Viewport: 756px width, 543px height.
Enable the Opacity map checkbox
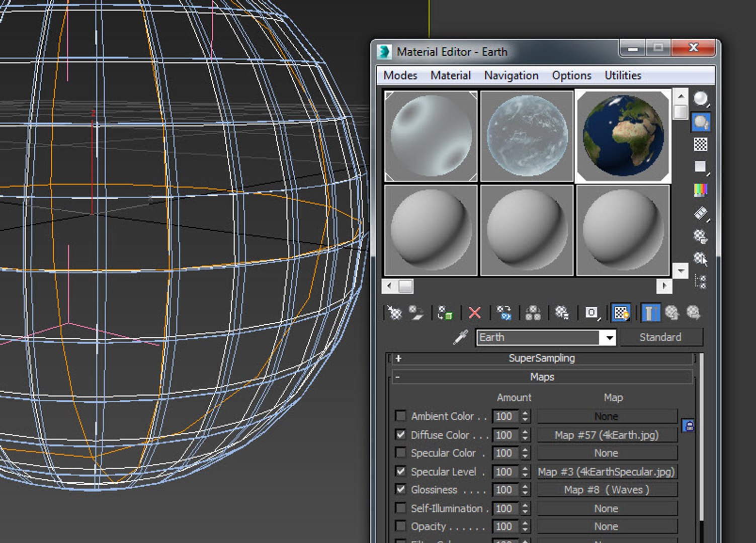pos(401,526)
